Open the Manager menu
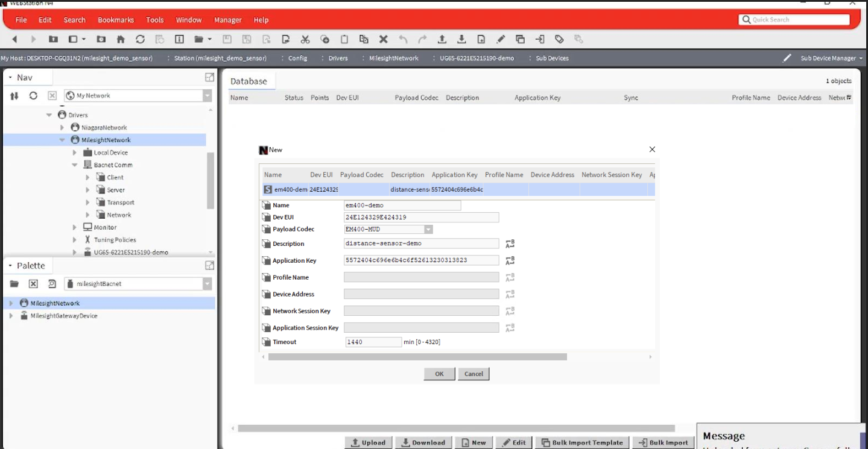The width and height of the screenshot is (868, 449). [x=228, y=20]
